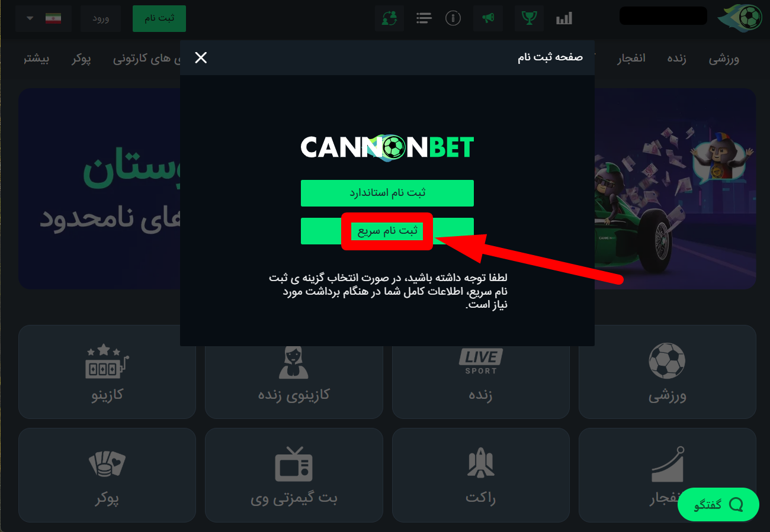Open the زنده nav item
The image size is (770, 532).
point(676,59)
